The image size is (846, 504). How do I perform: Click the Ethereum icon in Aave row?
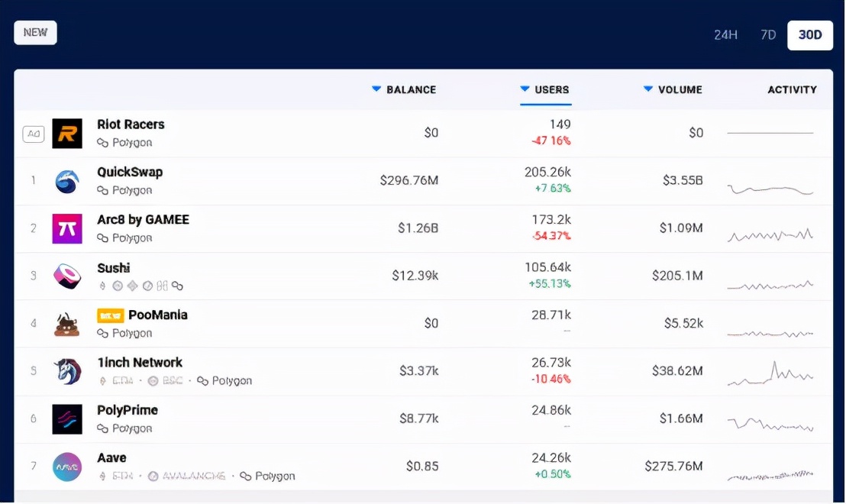point(102,476)
